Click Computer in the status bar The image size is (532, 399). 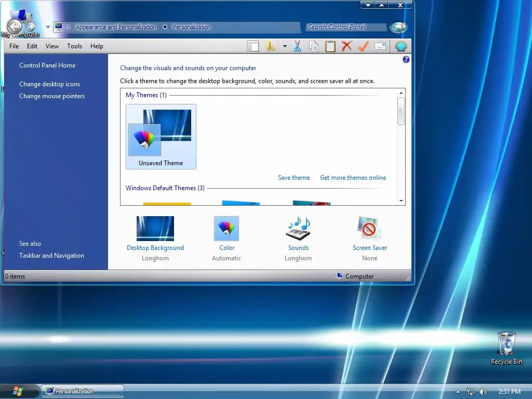(355, 276)
